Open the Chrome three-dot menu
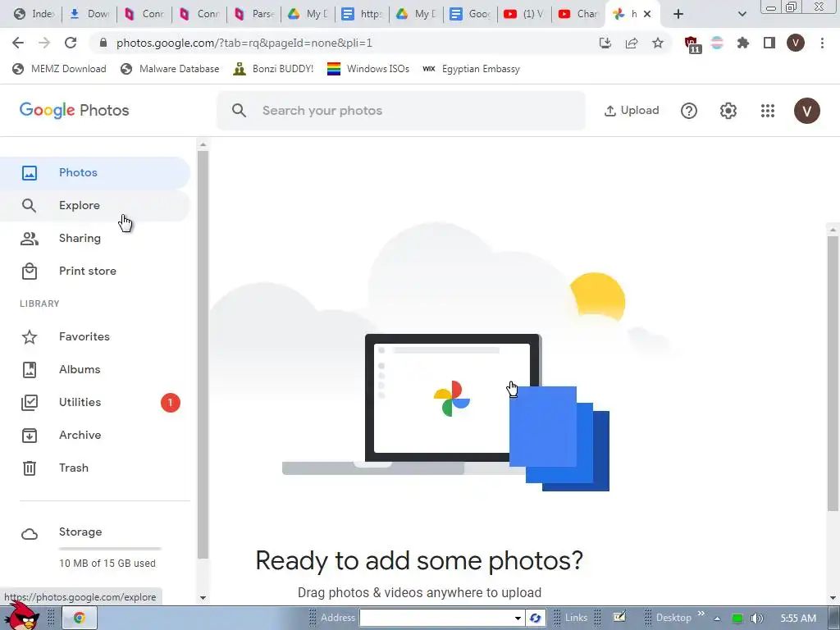This screenshot has height=630, width=840. [x=822, y=43]
